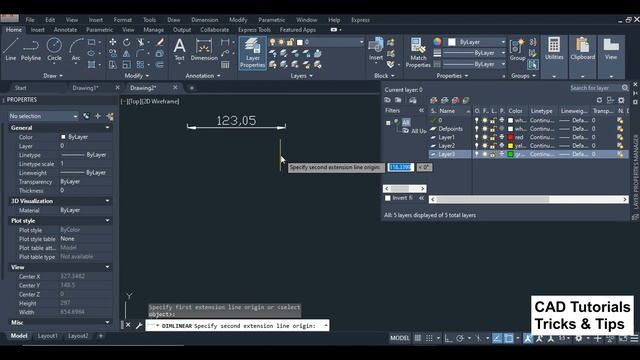
Task: Click the MODEL button in status bar
Action: point(400,338)
